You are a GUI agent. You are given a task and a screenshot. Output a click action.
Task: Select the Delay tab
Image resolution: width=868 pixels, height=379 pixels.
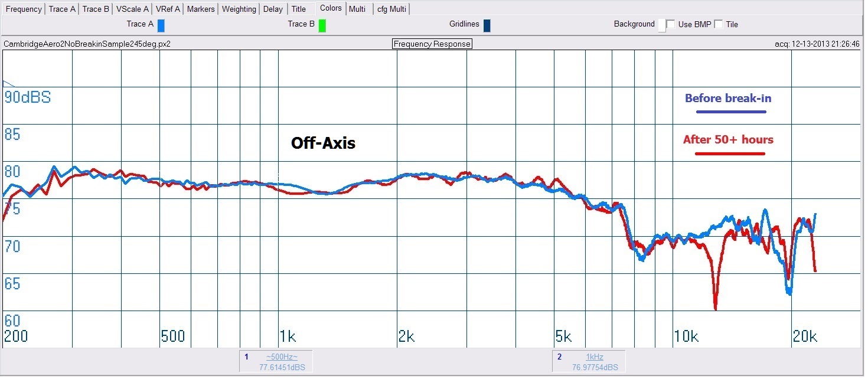pos(273,9)
